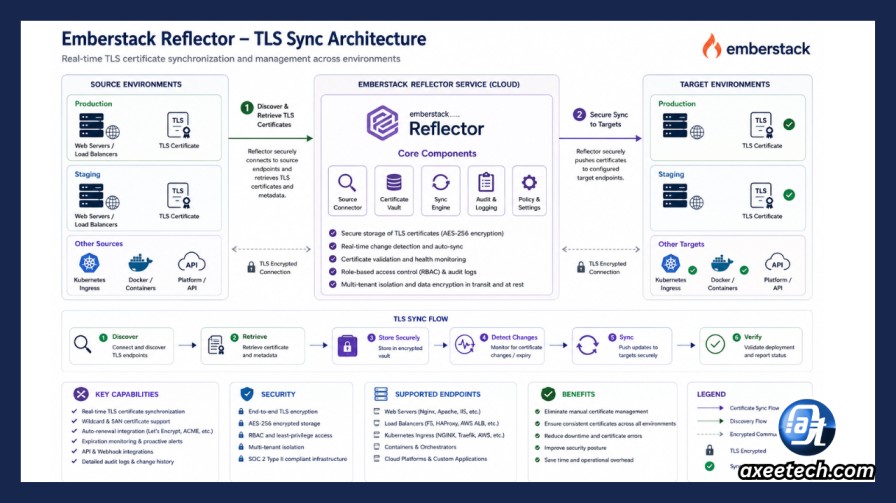This screenshot has width=896, height=503.
Task: Click the Policy & Settings gear icon
Action: (x=529, y=182)
